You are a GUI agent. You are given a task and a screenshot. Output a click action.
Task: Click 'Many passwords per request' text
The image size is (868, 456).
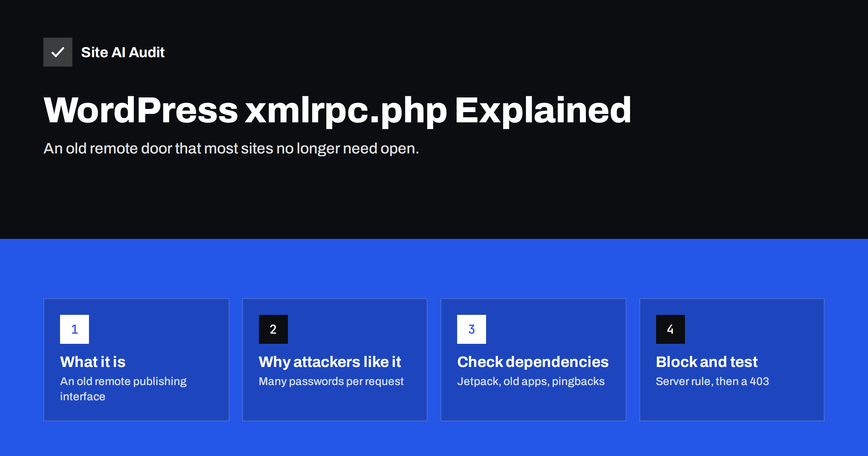pyautogui.click(x=331, y=381)
